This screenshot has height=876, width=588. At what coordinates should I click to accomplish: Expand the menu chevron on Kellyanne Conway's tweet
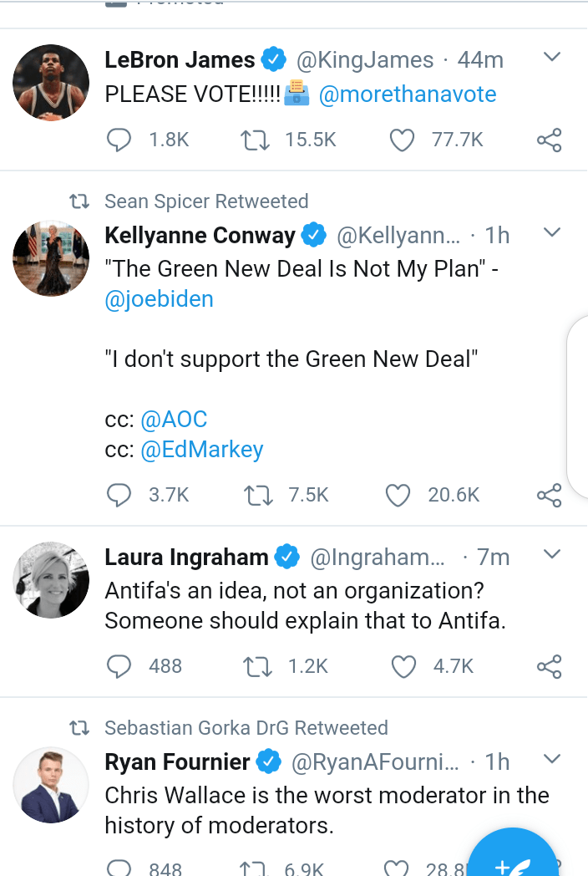point(552,232)
